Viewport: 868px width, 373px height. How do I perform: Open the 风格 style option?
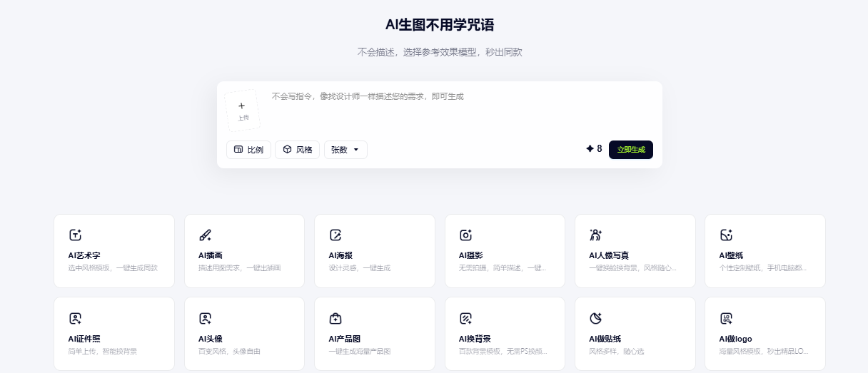tap(297, 150)
